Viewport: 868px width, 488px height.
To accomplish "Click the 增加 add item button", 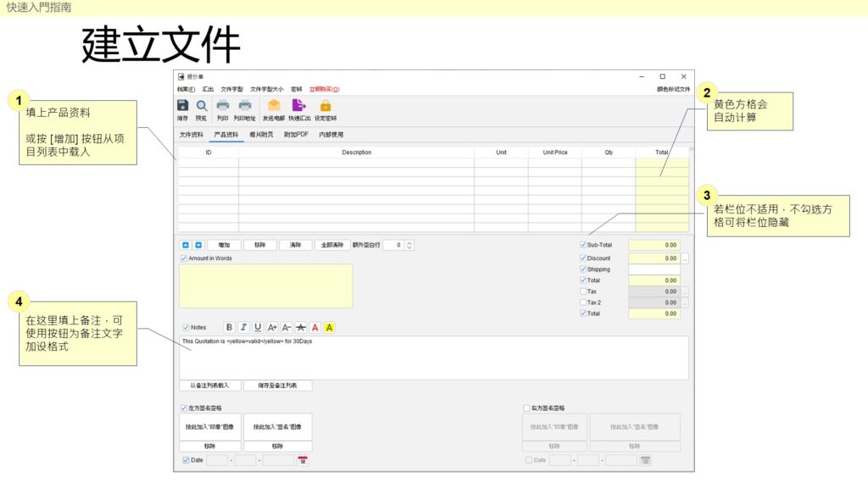I will pyautogui.click(x=224, y=245).
